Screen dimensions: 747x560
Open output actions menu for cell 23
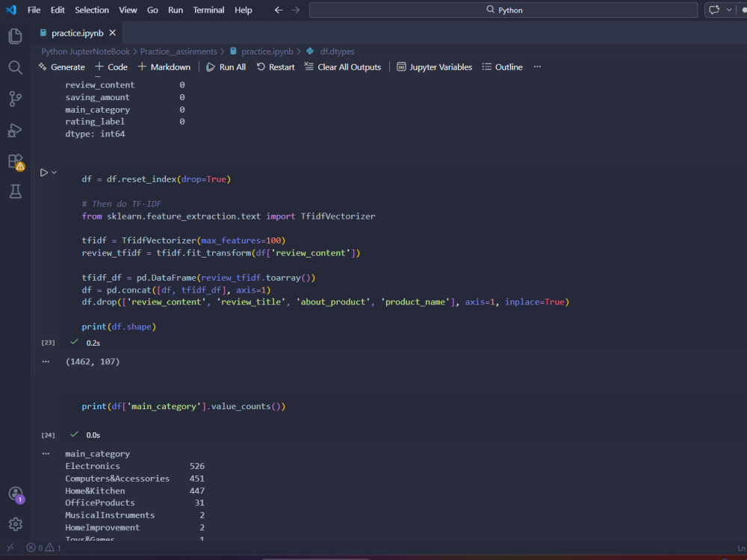pyautogui.click(x=46, y=362)
